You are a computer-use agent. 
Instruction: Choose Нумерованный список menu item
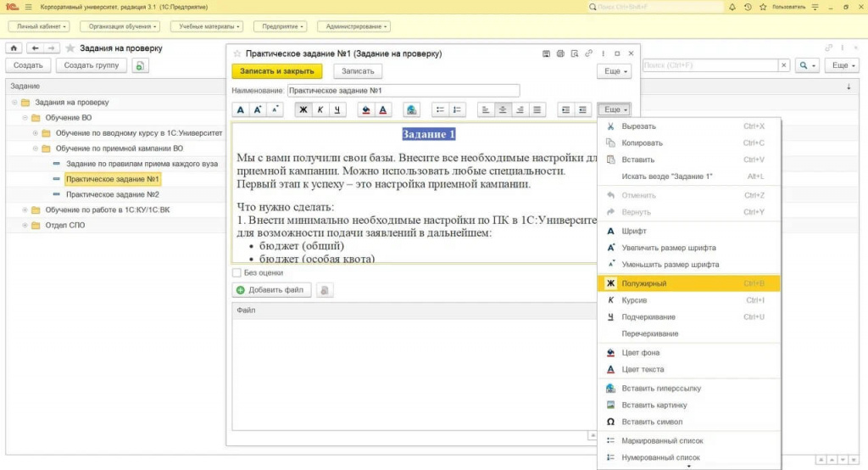point(689,457)
